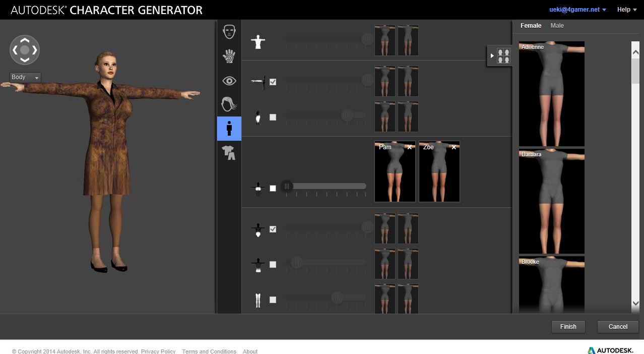The image size is (644, 354).
Task: Click the Zoe body thumbnail
Action: (439, 171)
